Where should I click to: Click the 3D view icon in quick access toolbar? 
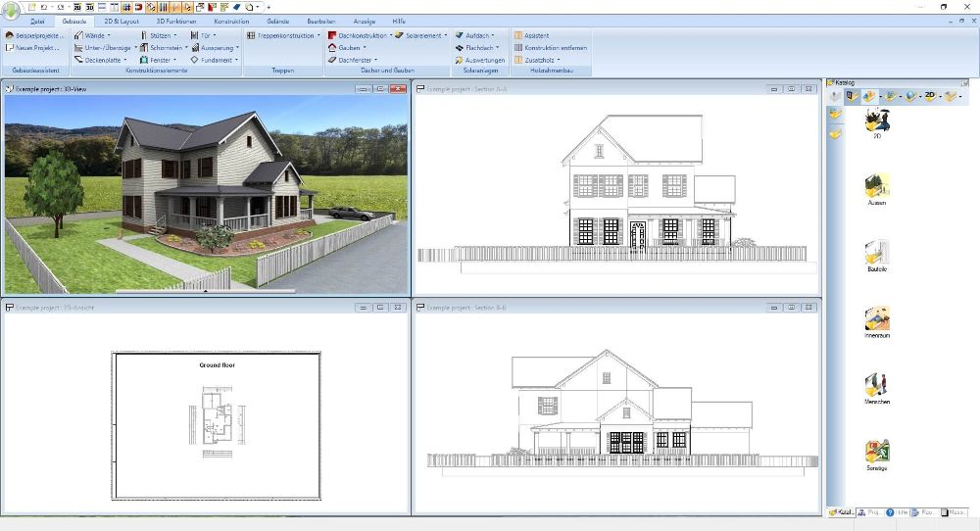[x=90, y=7]
